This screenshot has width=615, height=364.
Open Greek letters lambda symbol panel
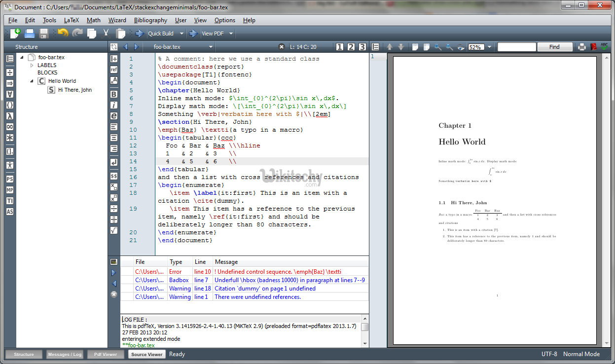point(10,116)
